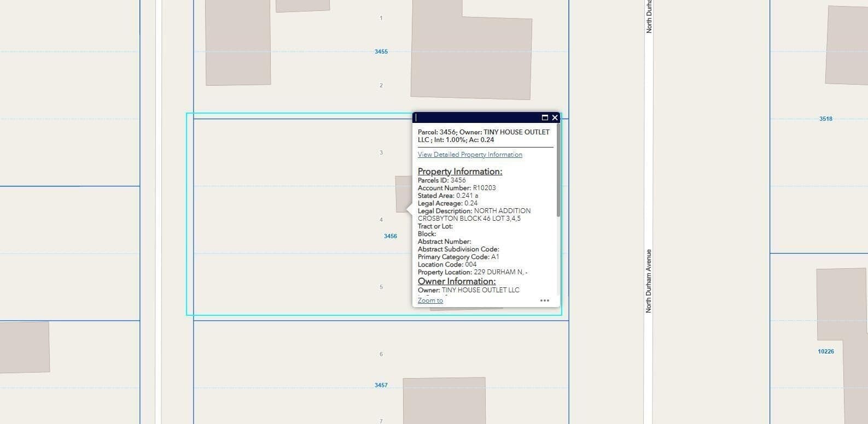This screenshot has height=424, width=868.
Task: Open the popup's more options ellipsis menu
Action: (x=545, y=301)
